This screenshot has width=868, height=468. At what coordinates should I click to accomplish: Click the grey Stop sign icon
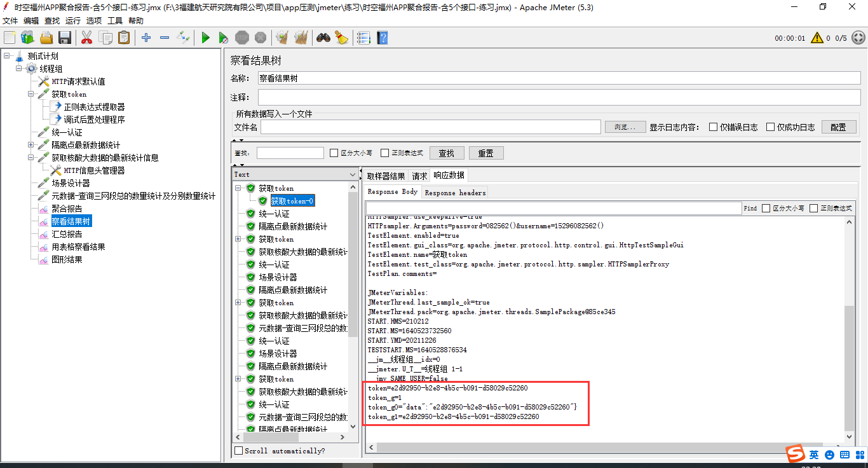pos(242,38)
